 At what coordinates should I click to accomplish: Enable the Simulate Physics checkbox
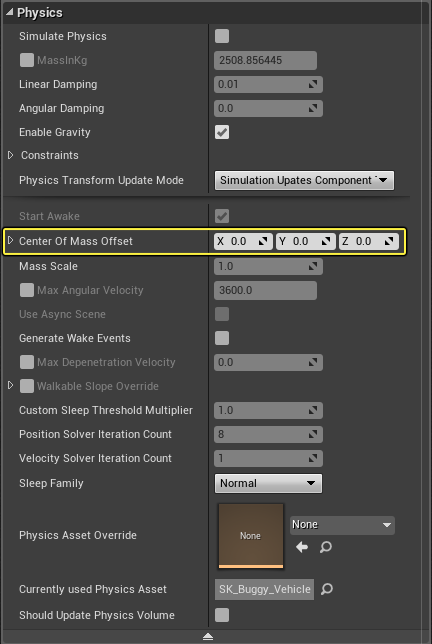click(x=222, y=36)
